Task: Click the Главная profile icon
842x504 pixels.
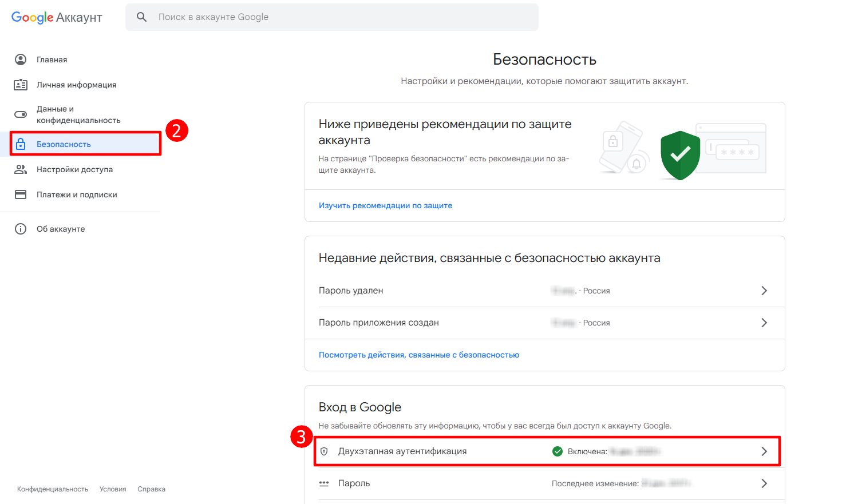Action: [21, 59]
